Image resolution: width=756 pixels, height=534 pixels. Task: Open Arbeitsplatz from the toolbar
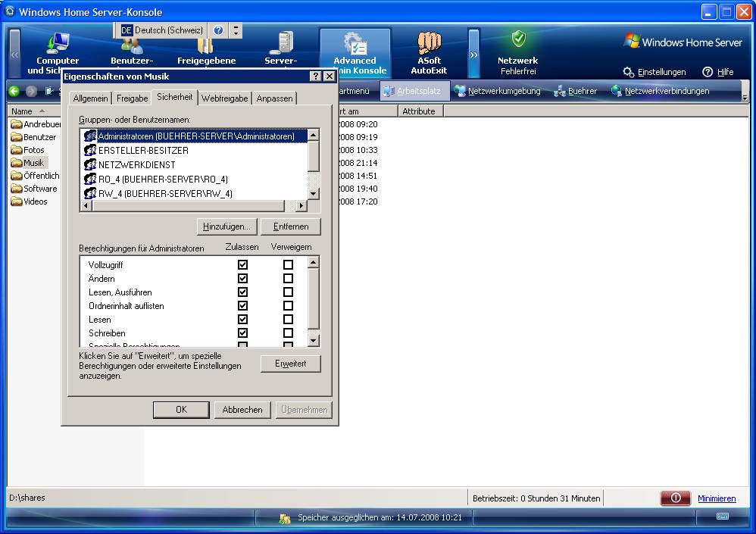point(415,91)
